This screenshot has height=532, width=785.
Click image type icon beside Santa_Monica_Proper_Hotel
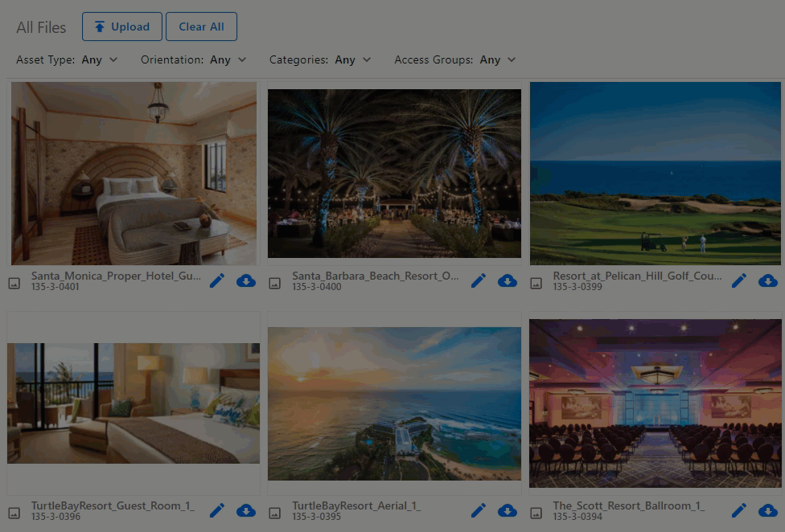[x=14, y=284]
